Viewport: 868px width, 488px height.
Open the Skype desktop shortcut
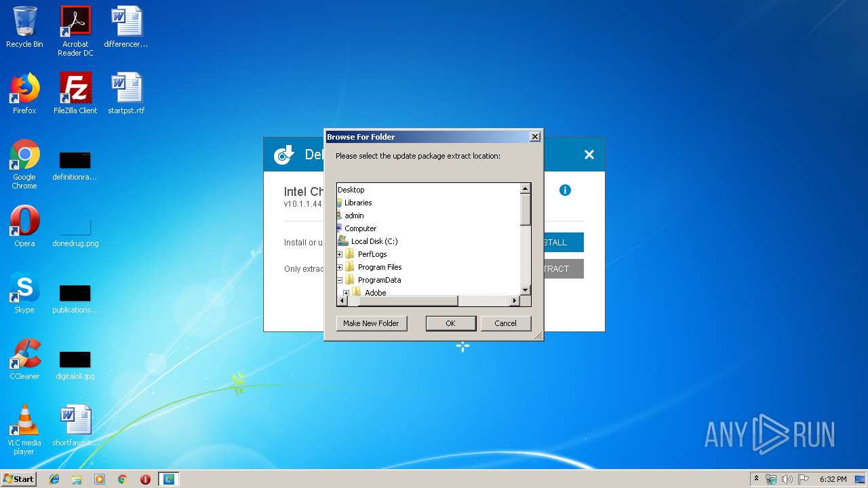coord(24,293)
